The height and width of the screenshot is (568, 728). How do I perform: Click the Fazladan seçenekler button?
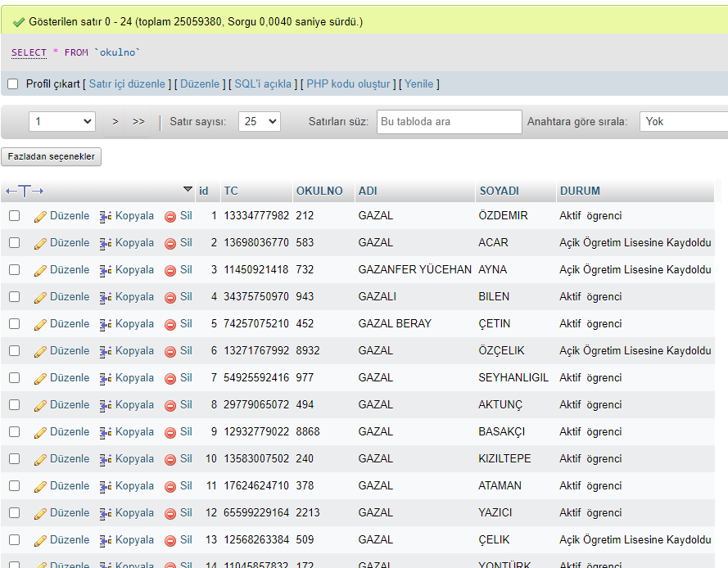click(51, 156)
